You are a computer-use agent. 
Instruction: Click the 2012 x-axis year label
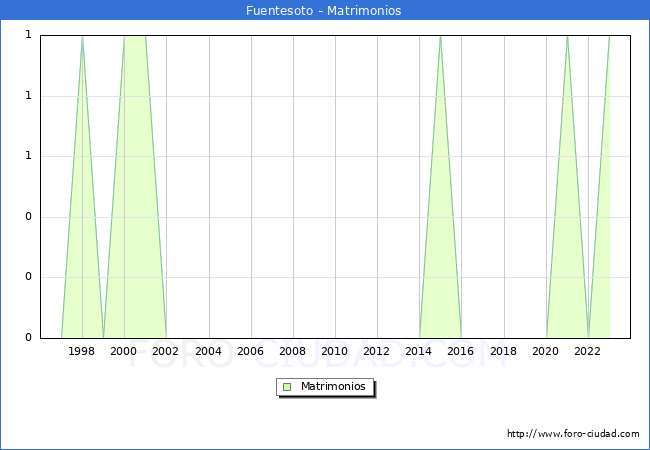tap(377, 351)
